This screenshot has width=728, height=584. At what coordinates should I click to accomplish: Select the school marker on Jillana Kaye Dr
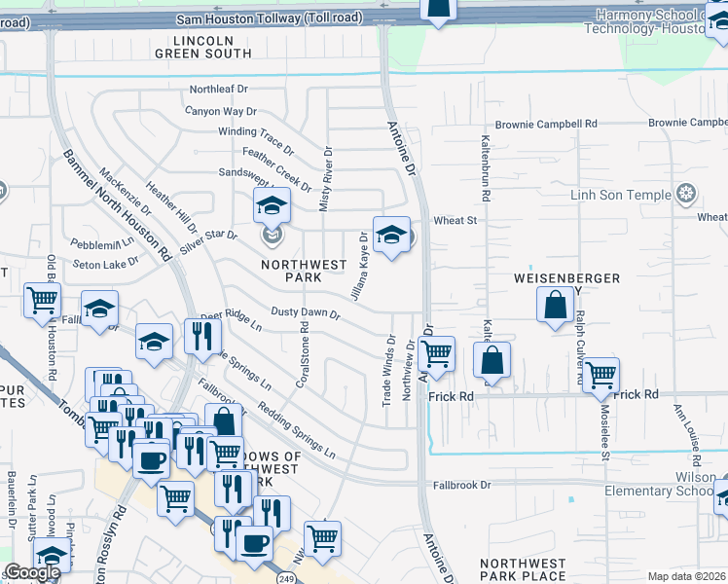point(391,236)
